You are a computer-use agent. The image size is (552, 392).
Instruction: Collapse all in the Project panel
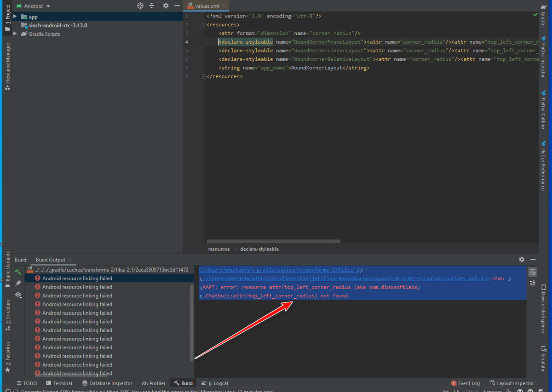pos(151,6)
